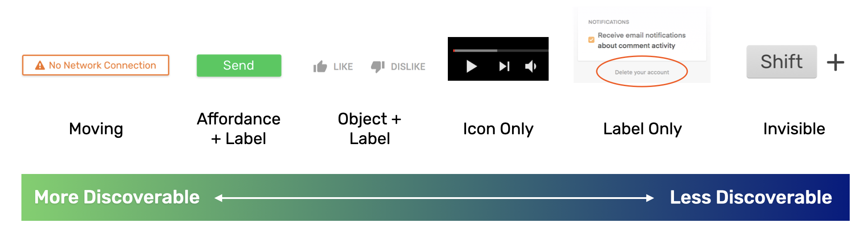Viewport: 868px width, 240px height.
Task: Mute audio via the speaker icon
Action: click(x=530, y=66)
